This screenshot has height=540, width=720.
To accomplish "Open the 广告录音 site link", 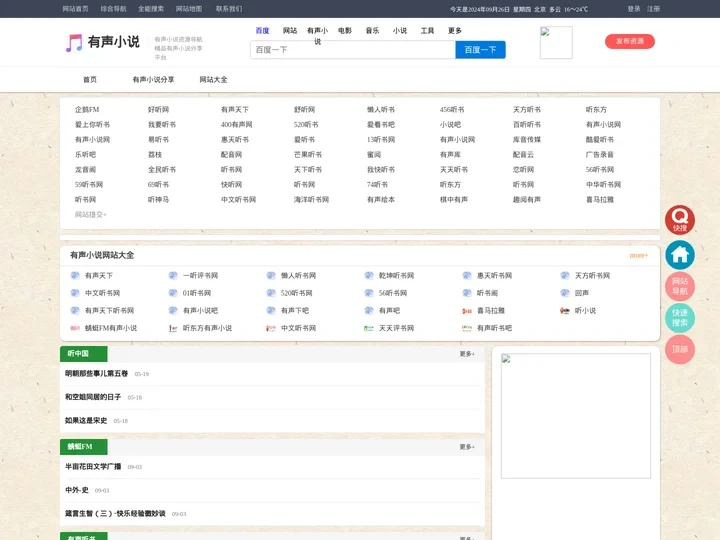I will [x=600, y=154].
